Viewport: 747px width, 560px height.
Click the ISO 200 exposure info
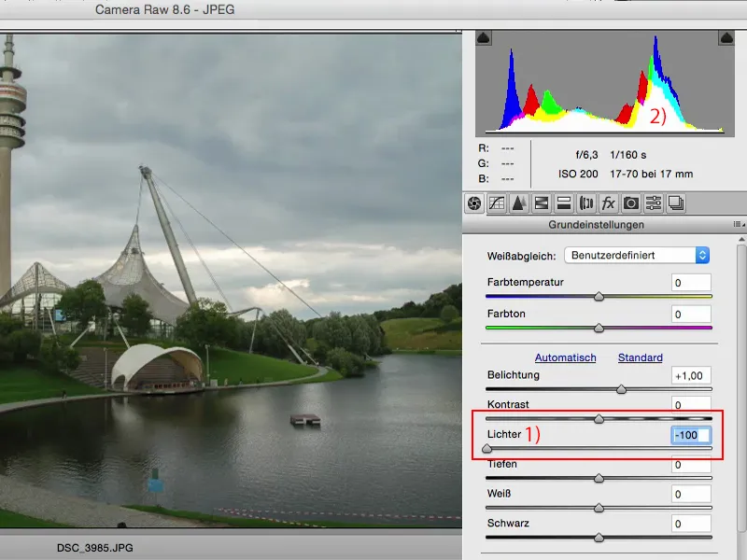pyautogui.click(x=578, y=174)
